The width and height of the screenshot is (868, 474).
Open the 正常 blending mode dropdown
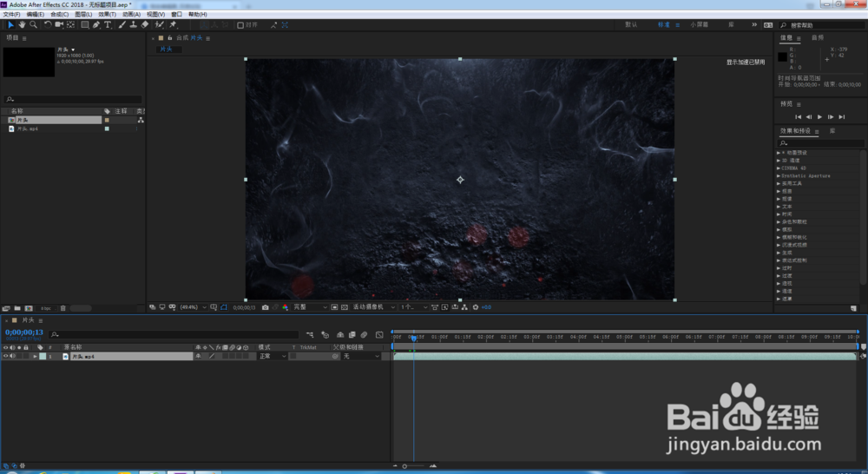click(273, 357)
